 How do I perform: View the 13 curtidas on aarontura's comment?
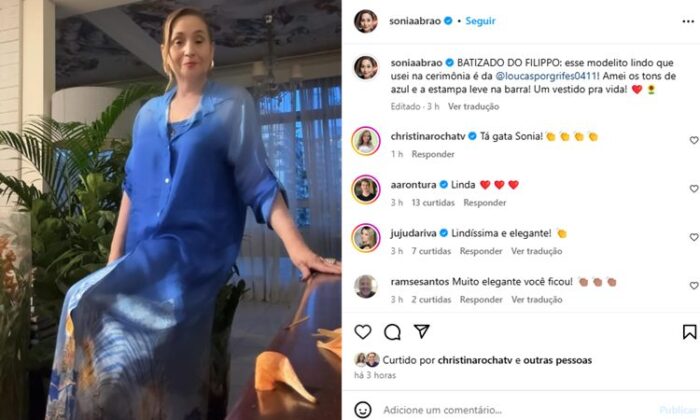click(x=433, y=203)
